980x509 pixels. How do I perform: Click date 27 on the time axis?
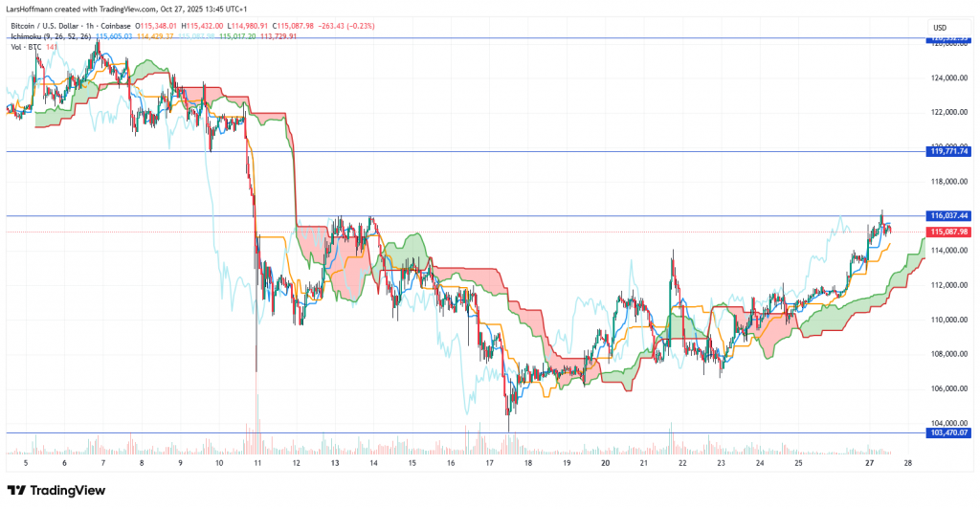click(x=869, y=461)
